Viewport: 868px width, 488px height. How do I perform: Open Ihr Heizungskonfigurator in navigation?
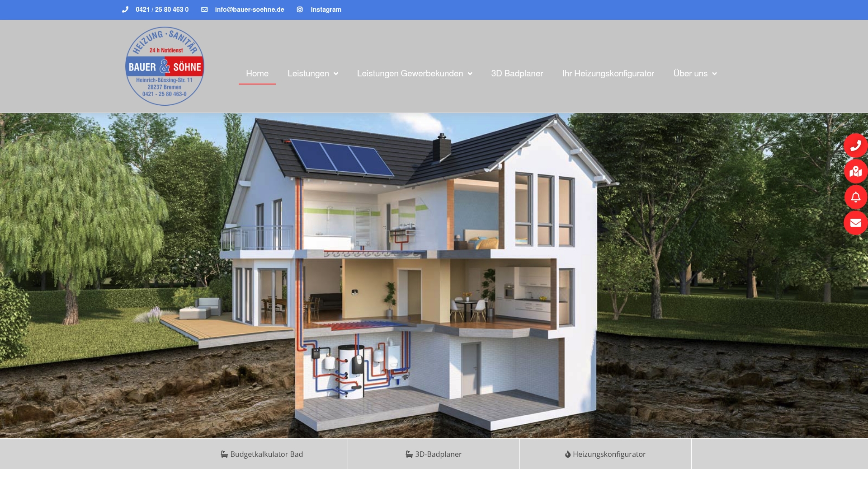click(608, 74)
